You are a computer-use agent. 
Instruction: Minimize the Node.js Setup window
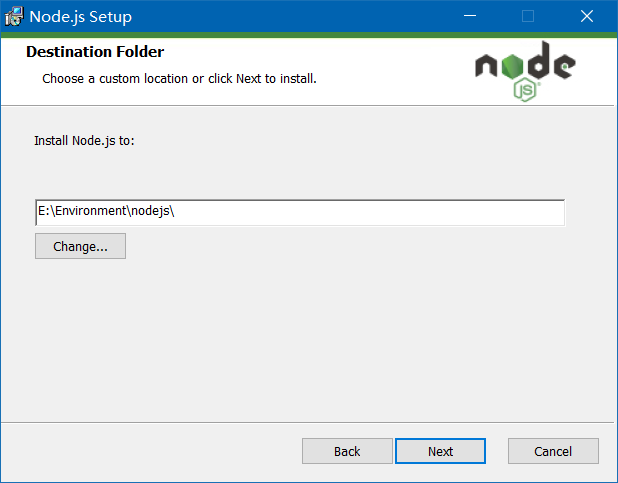click(x=470, y=16)
